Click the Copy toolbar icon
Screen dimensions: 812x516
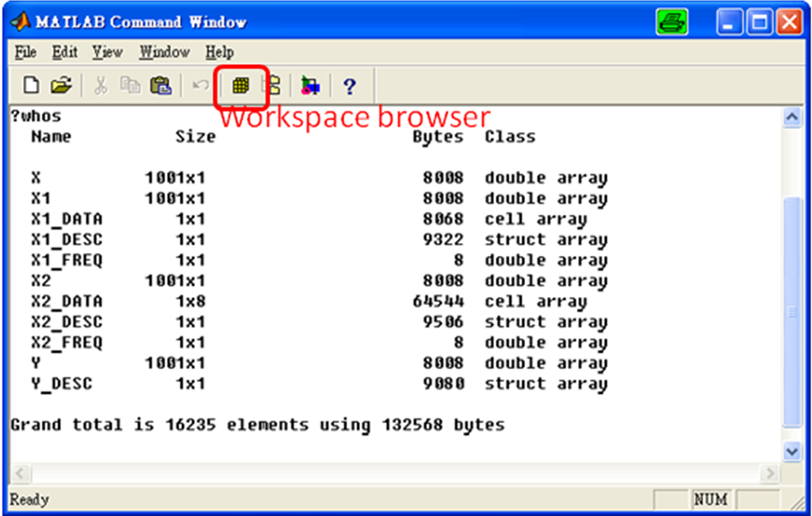click(130, 86)
